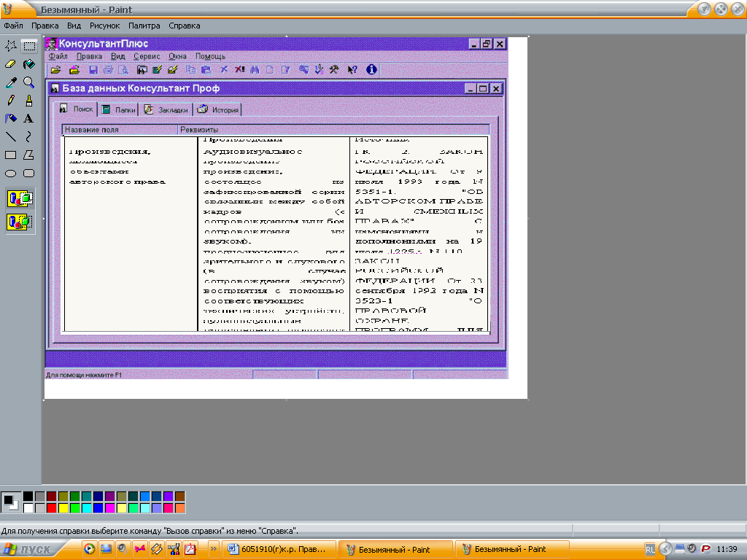The height and width of the screenshot is (560, 747).
Task: Select the violet palette color
Action: point(169,497)
